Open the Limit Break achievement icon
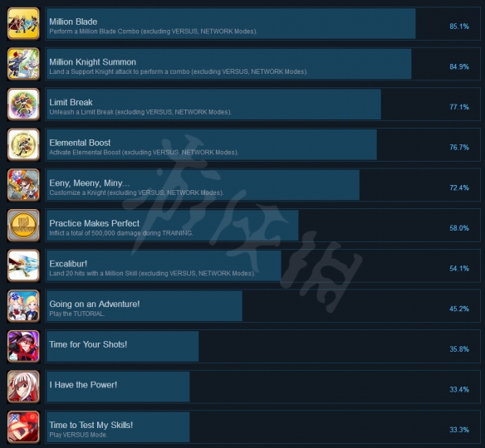This screenshot has height=448, width=485. [x=23, y=105]
